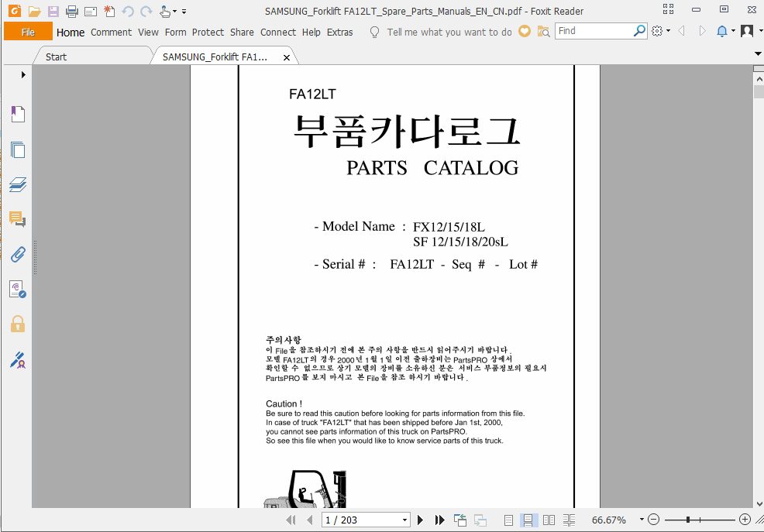Open the Attachments panel
This screenshot has width=764, height=532.
click(x=18, y=254)
